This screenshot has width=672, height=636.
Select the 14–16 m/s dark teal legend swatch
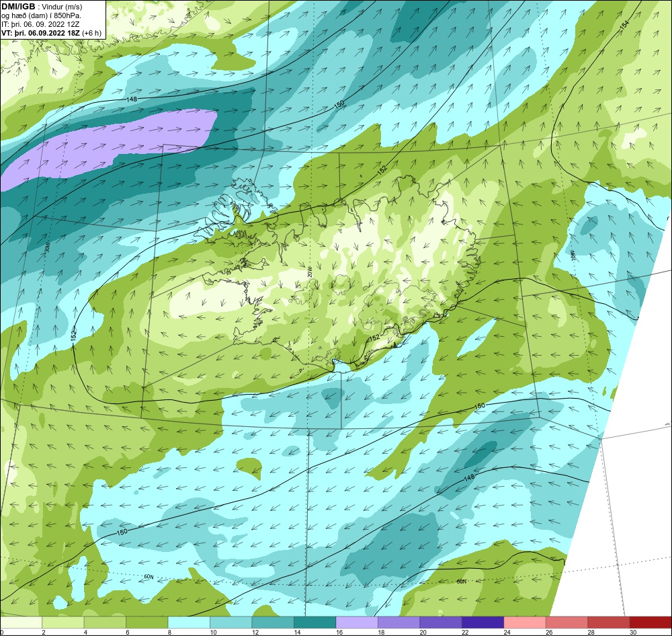[x=315, y=623]
